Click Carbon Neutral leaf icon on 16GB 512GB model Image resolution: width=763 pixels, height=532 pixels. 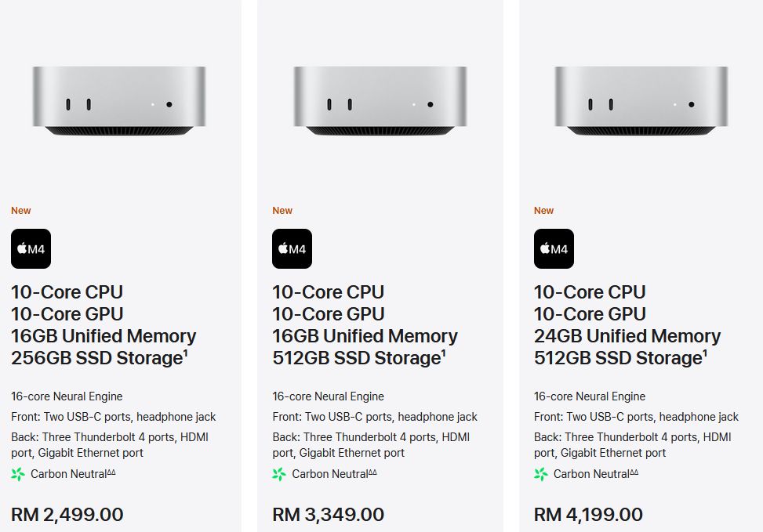tap(279, 474)
